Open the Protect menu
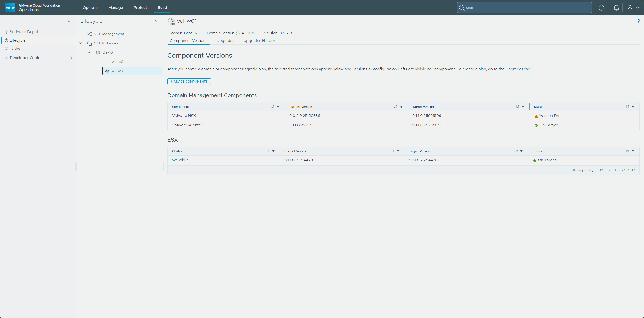644x318 pixels. (140, 8)
